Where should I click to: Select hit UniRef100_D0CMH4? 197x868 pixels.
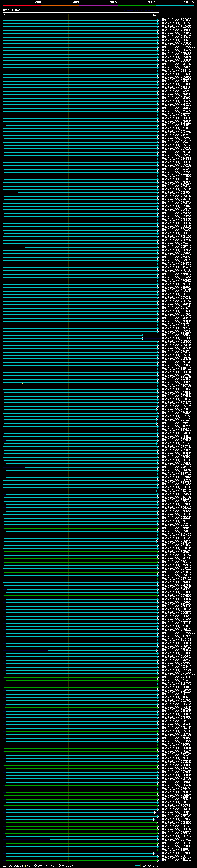[177, 749]
